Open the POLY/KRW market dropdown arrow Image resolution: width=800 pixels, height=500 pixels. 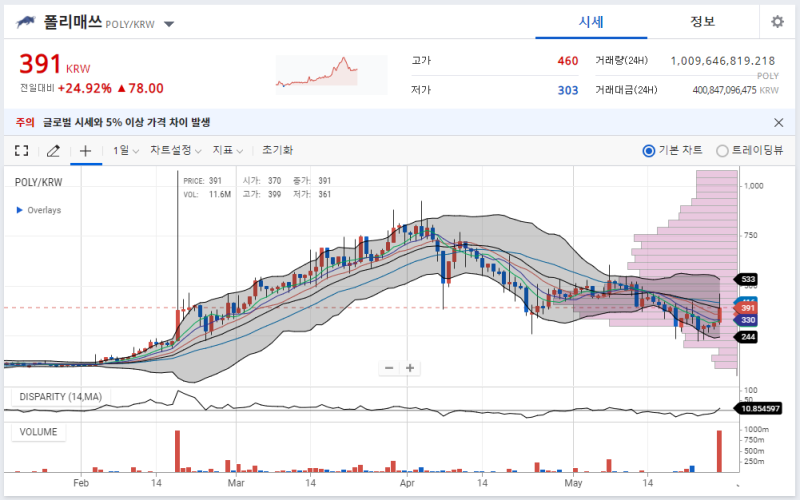[169, 24]
